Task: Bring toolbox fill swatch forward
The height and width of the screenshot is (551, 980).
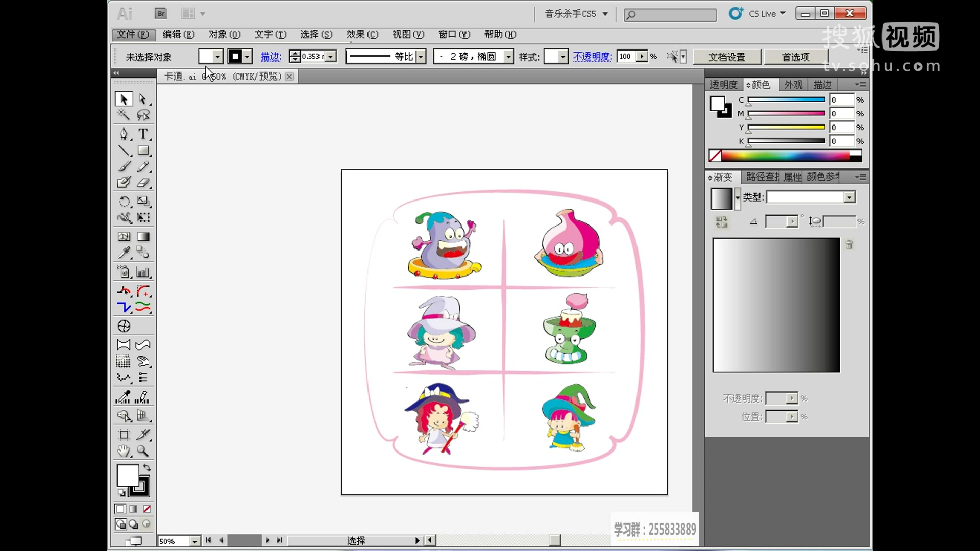Action: (128, 475)
